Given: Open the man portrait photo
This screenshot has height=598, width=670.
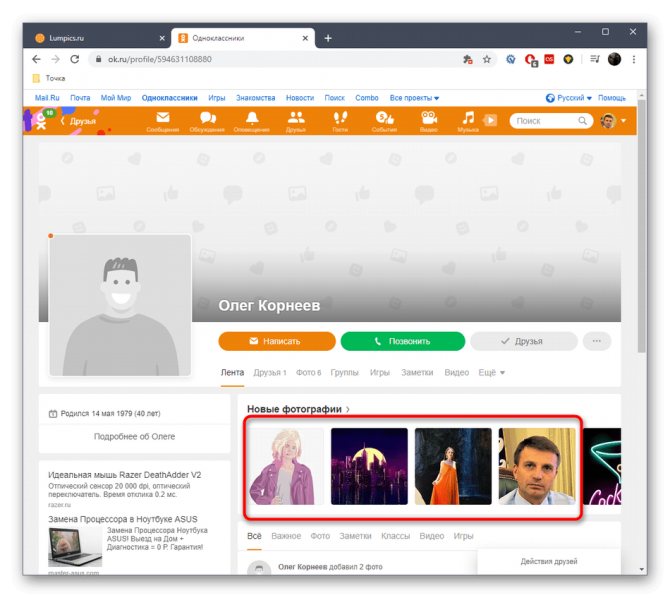Looking at the screenshot, I should 537,466.
